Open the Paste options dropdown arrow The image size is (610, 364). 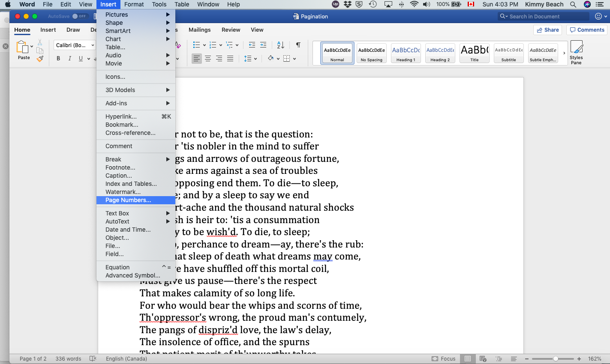(32, 46)
